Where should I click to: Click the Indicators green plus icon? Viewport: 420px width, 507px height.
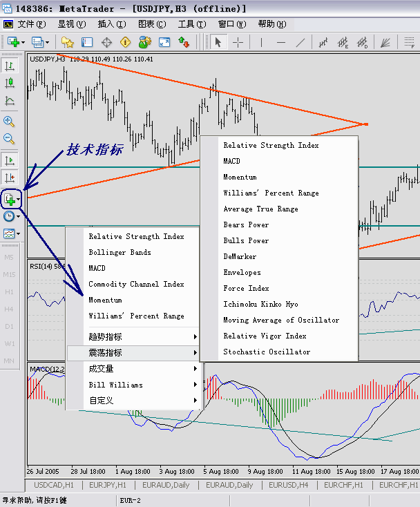9,199
